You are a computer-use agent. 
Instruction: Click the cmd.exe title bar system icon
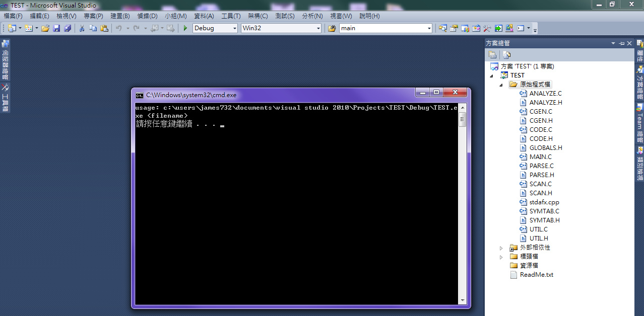point(139,95)
